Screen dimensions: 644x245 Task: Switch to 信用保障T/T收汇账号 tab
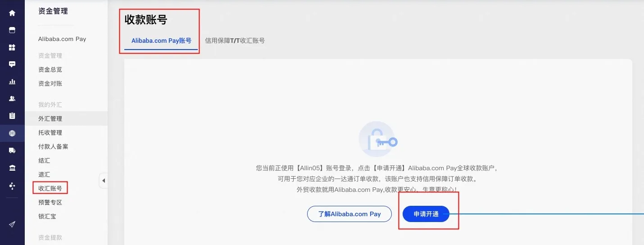pos(235,41)
